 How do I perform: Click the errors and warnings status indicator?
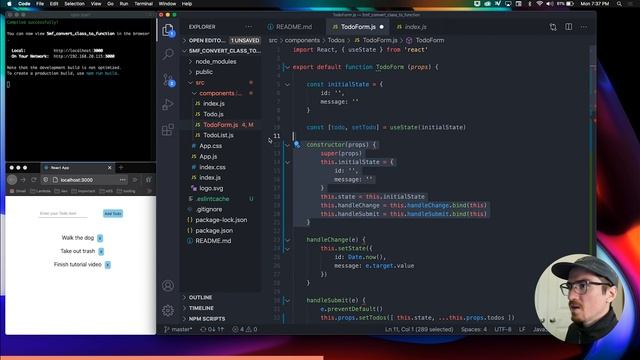point(244,329)
